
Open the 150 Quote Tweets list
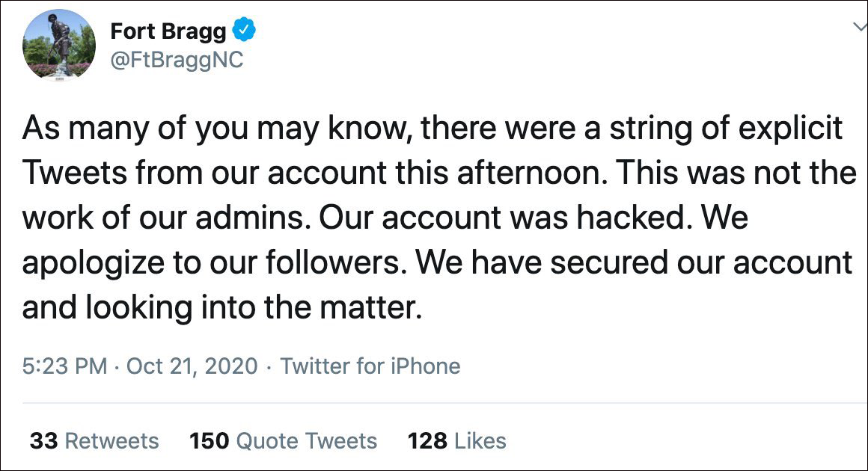click(284, 441)
